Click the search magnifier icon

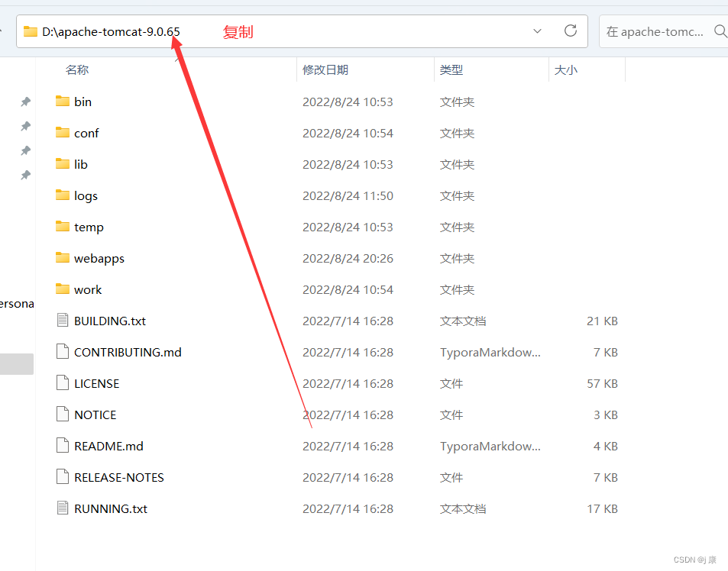(720, 31)
